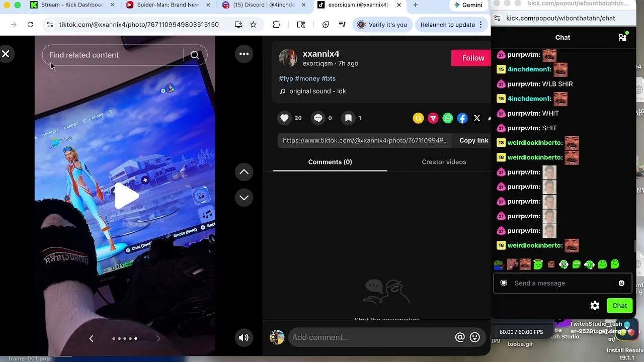Open comments via the speech bubble icon
The height and width of the screenshot is (362, 644).
pos(318,118)
